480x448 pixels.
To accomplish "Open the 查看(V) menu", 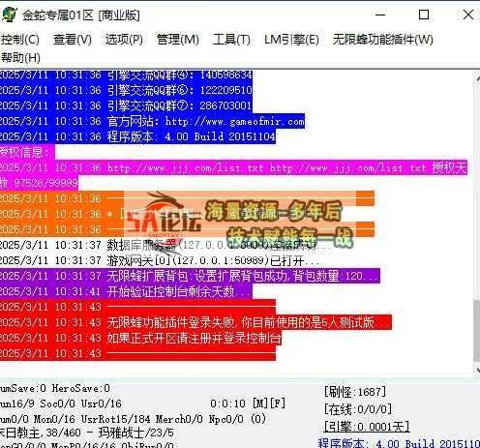I will 73,40.
